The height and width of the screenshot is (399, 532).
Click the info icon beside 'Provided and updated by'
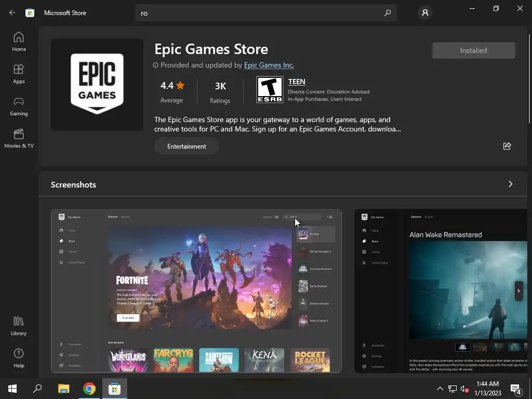155,65
